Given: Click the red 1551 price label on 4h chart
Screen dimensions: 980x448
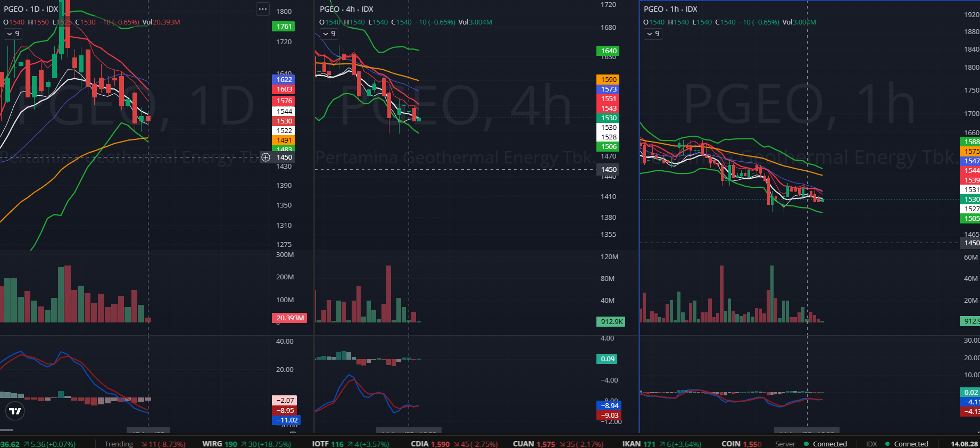Looking at the screenshot, I should click(x=608, y=98).
